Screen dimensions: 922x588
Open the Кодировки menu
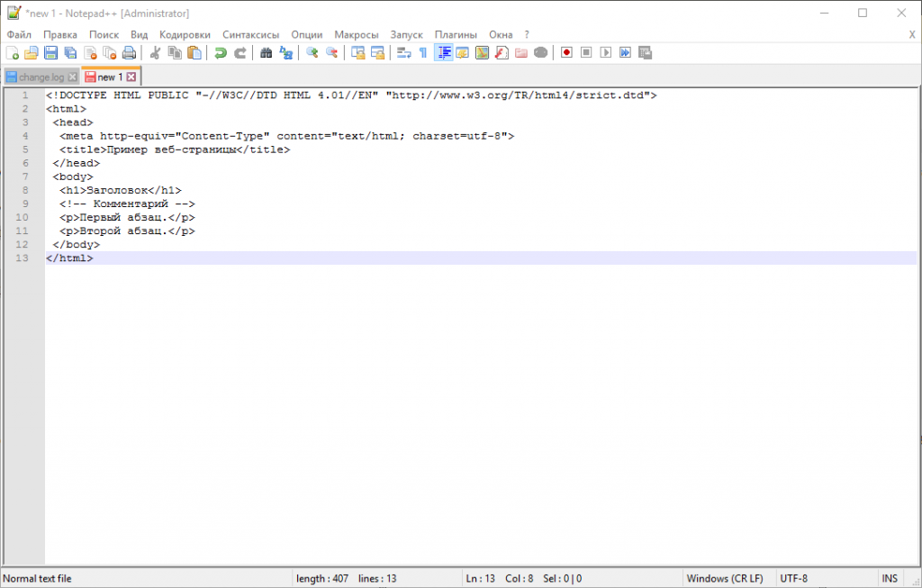coord(185,34)
